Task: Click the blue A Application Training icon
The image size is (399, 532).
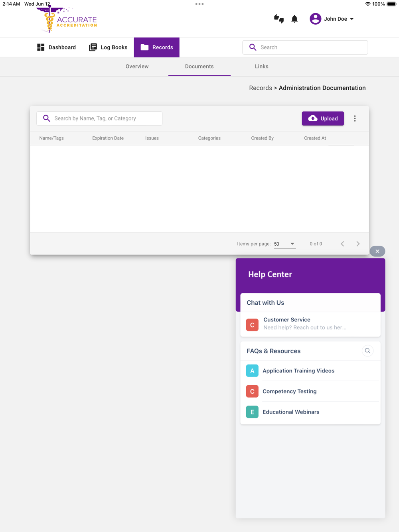Action: (252, 371)
